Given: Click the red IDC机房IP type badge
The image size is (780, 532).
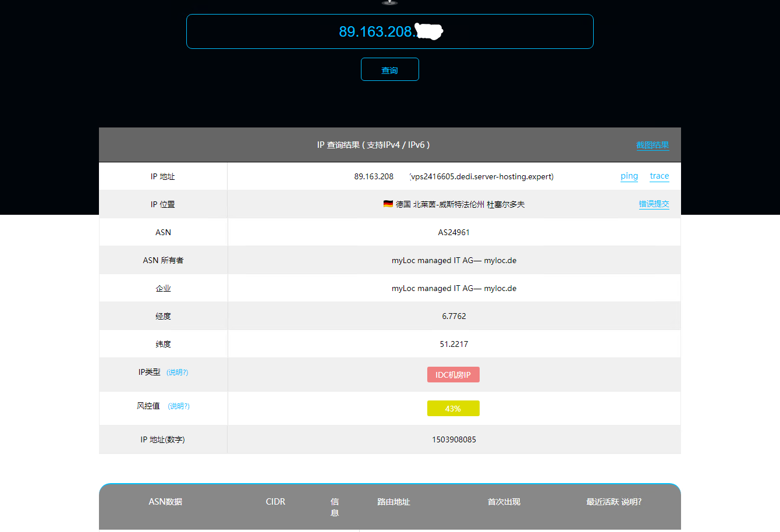Looking at the screenshot, I should coord(453,375).
